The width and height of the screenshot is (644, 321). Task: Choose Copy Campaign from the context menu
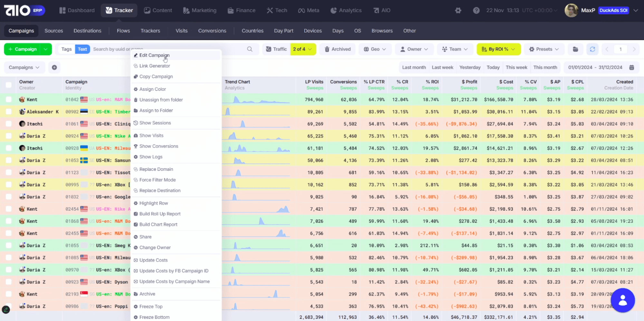pos(156,76)
